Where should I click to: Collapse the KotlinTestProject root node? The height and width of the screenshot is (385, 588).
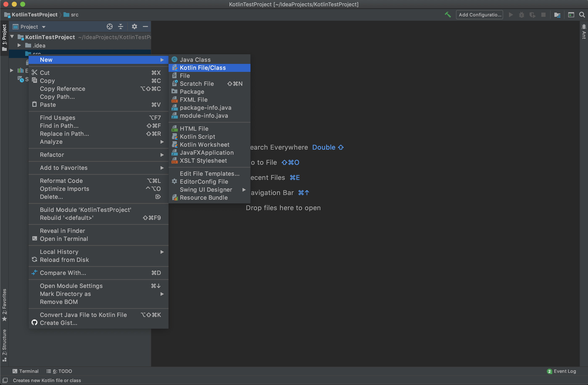[12, 37]
